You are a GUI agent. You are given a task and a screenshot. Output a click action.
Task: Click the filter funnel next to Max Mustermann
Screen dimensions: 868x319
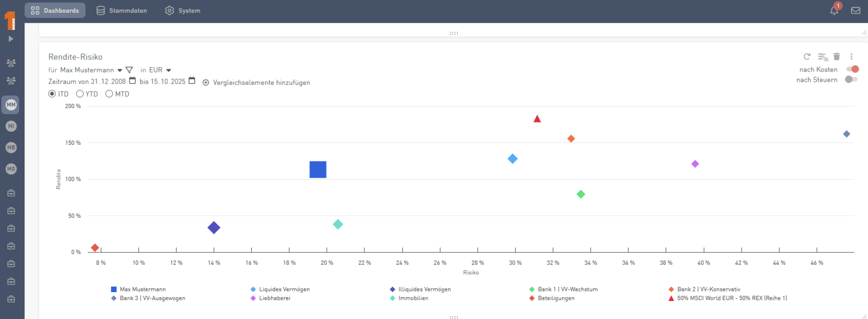pyautogui.click(x=129, y=70)
